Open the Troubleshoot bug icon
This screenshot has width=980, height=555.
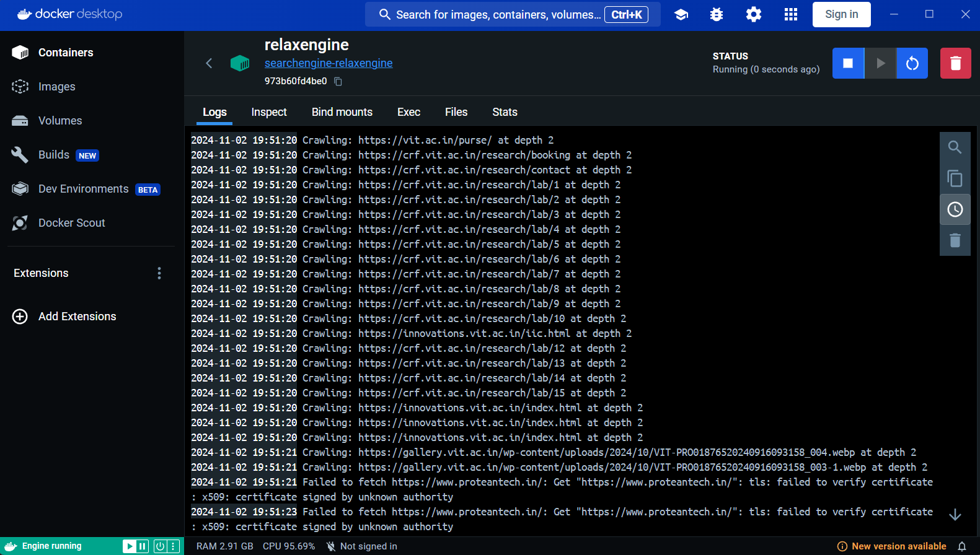(x=717, y=14)
